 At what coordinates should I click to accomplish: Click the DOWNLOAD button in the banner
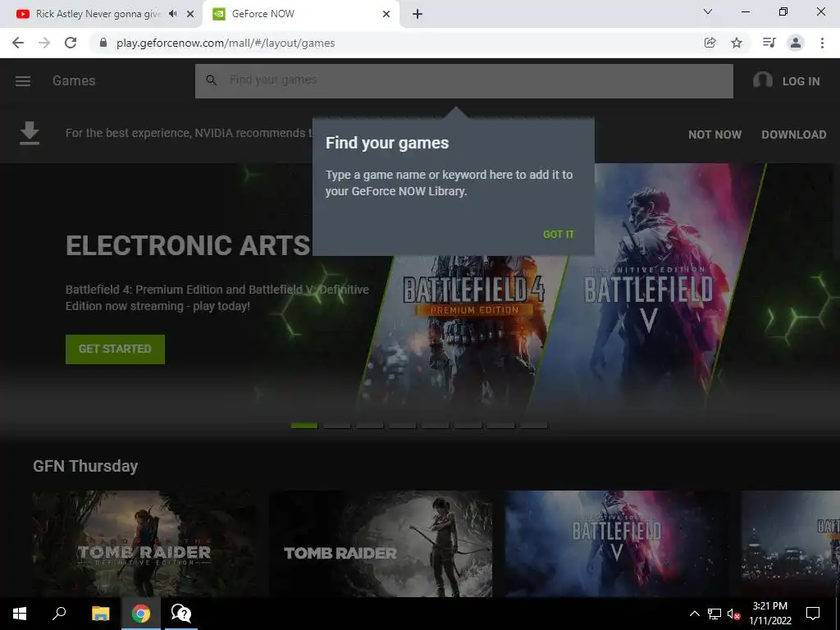click(793, 135)
